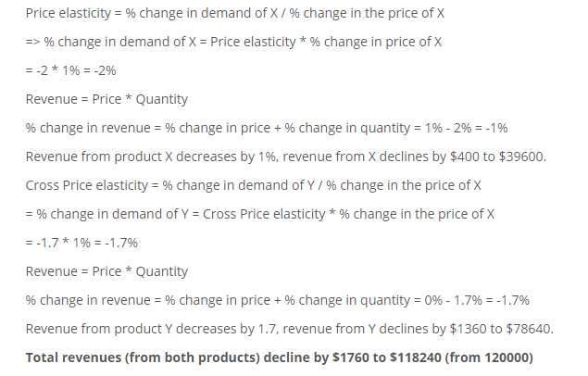
Task: Click '(from 120000)' at end of bold line
Action: [489, 357]
